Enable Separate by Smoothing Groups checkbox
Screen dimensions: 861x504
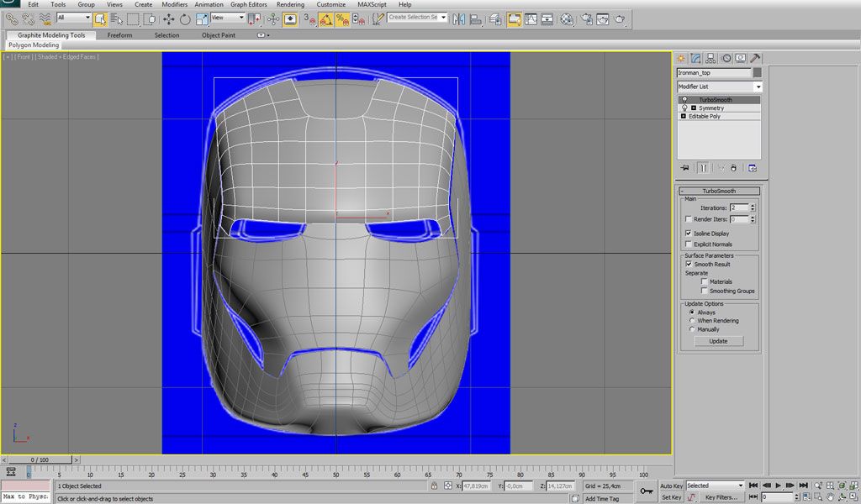tap(704, 291)
